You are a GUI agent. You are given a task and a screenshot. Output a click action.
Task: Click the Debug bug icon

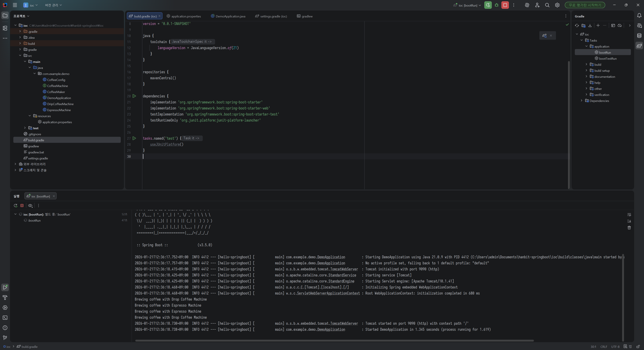[x=496, y=5]
